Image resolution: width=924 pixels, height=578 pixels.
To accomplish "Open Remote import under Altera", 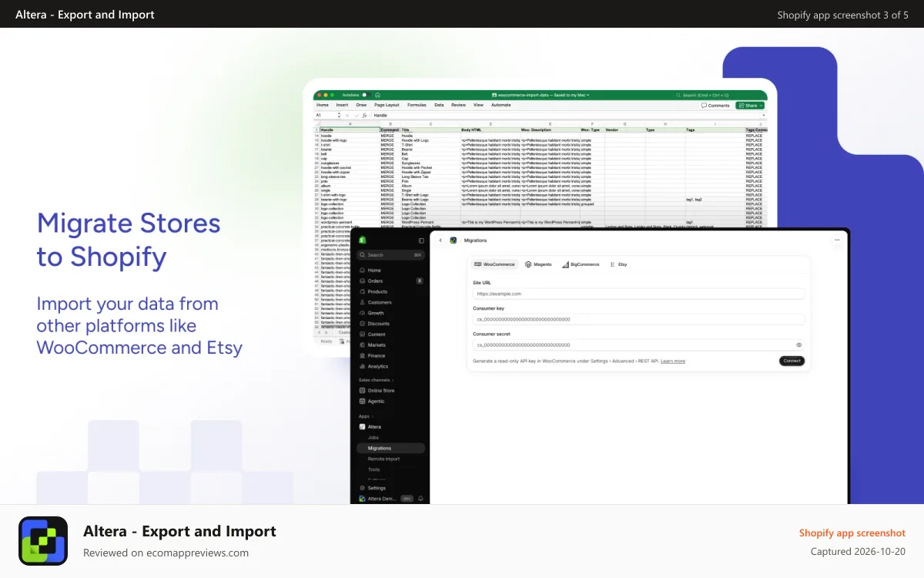I will pyautogui.click(x=383, y=459).
